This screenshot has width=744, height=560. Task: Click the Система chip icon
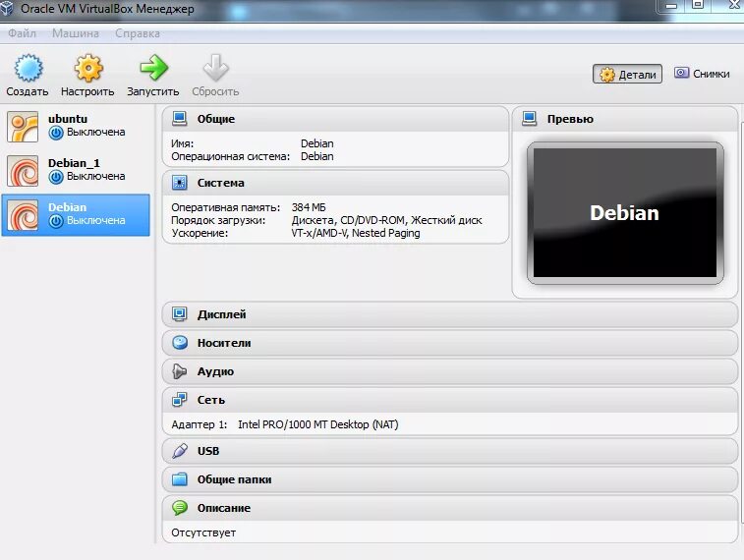click(179, 183)
